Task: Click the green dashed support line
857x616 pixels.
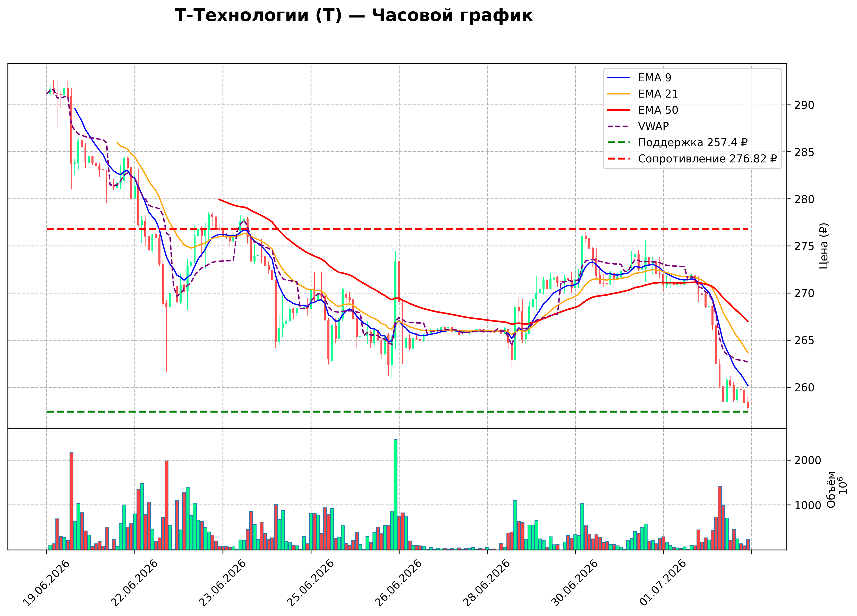Action: 397,412
